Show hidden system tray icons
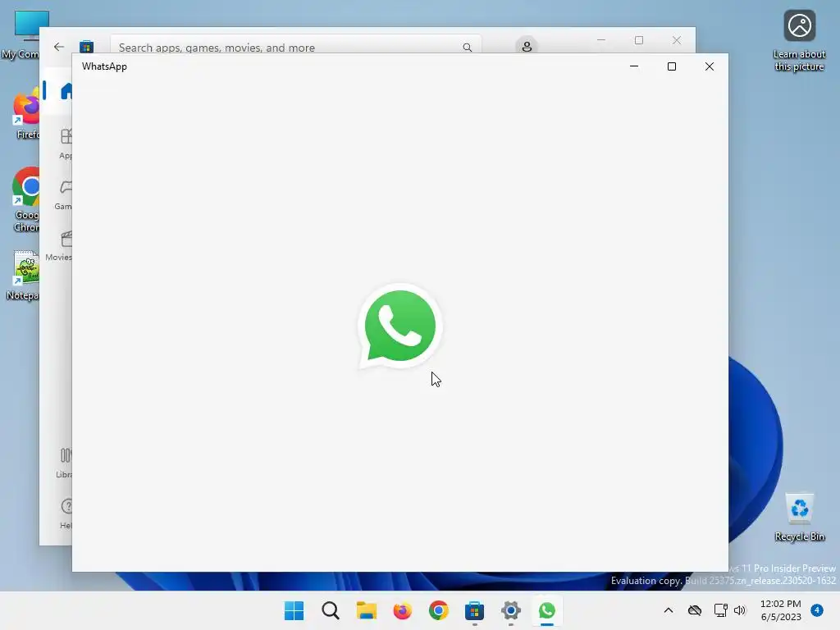 pos(669,610)
